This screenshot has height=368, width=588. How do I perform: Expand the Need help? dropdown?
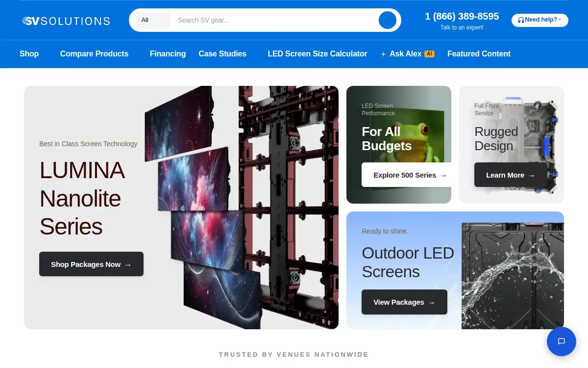540,20
